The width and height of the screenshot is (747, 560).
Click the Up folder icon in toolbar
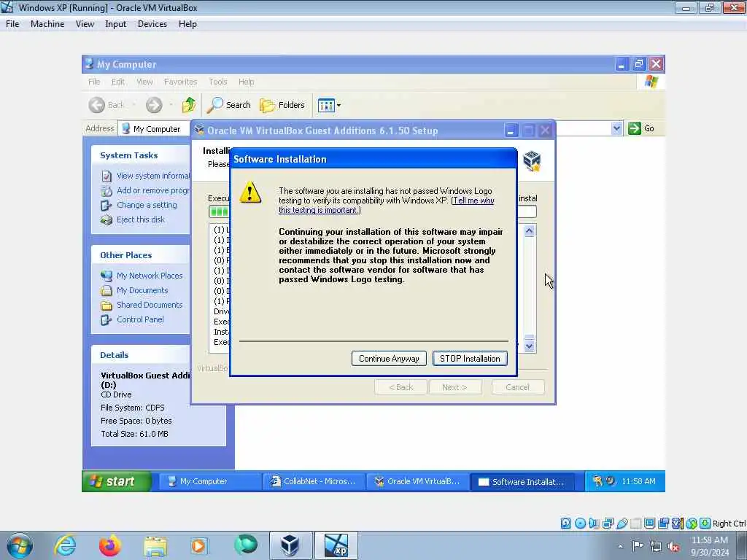189,105
